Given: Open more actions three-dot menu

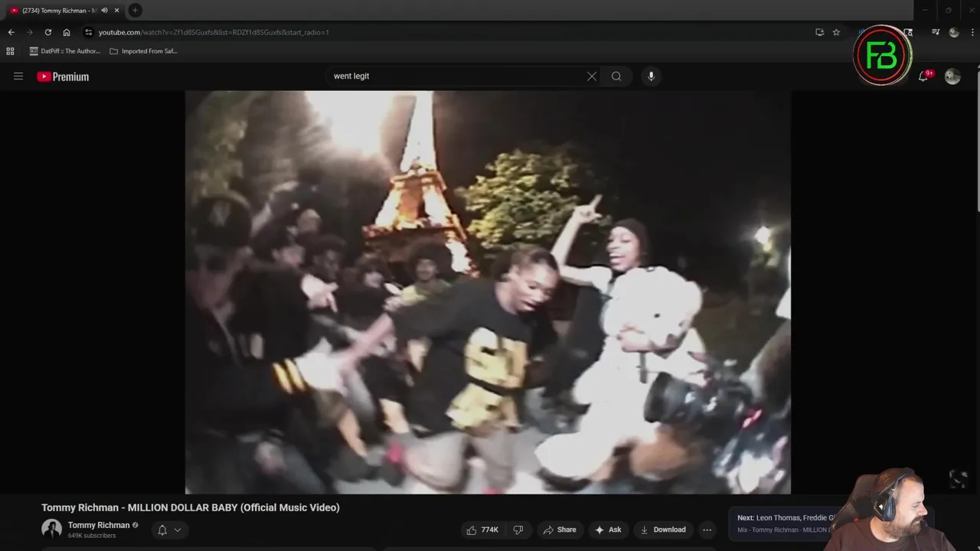Looking at the screenshot, I should pos(707,530).
